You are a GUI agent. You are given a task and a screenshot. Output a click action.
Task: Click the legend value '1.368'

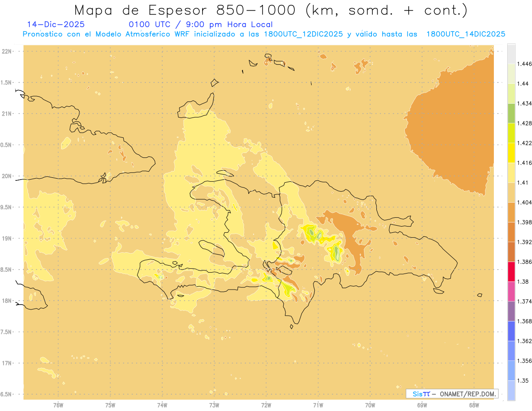pyautogui.click(x=524, y=321)
